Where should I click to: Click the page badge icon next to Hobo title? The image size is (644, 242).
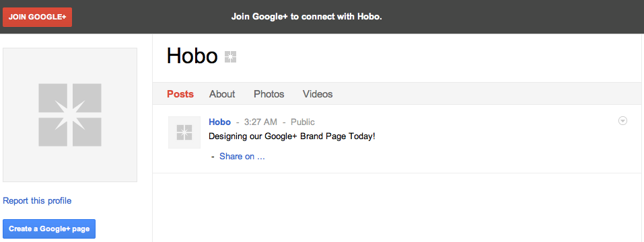[x=230, y=57]
